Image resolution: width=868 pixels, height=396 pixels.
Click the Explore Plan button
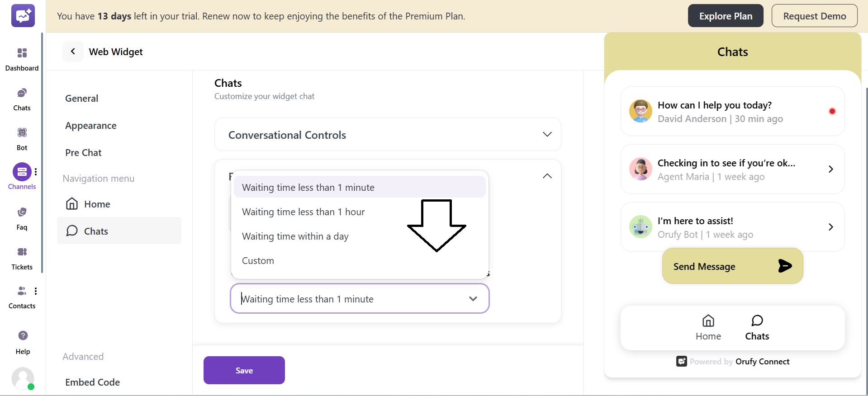(725, 15)
